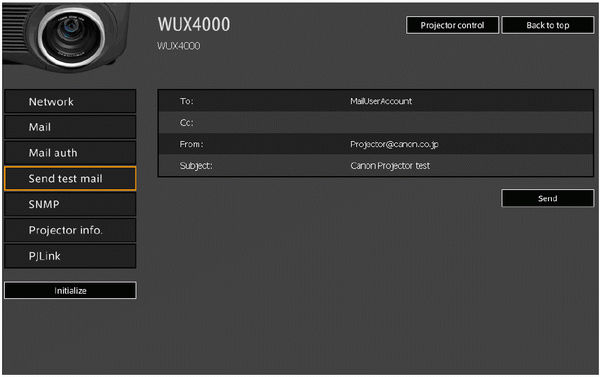This screenshot has height=377, width=600.
Task: Click the Initialize button
Action: coord(70,291)
